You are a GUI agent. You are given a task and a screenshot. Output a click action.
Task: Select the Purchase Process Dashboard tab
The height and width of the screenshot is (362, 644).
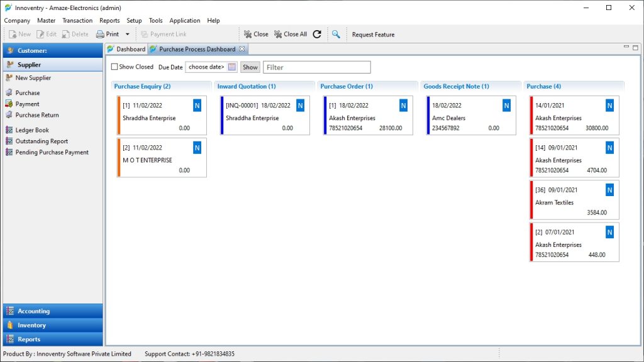tap(197, 49)
